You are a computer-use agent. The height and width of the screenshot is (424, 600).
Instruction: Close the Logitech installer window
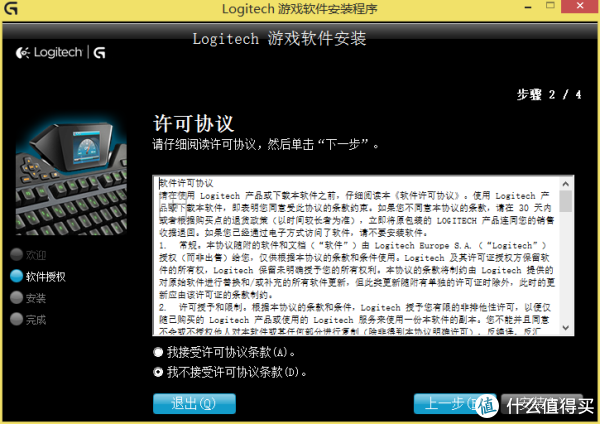[x=580, y=6]
